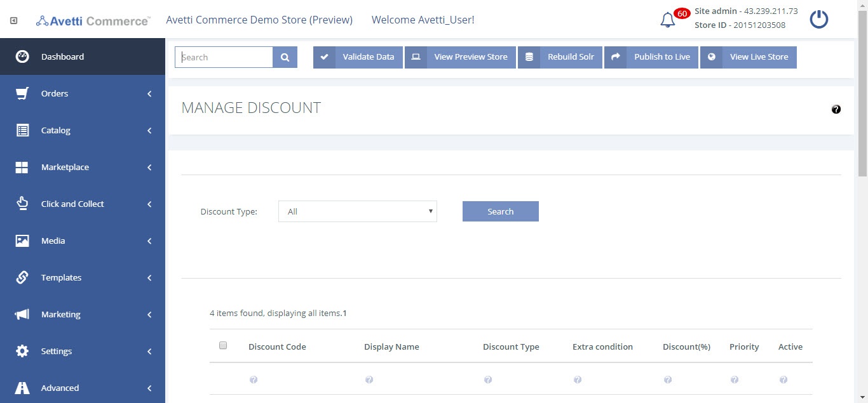Click the sidebar collapse icon beside the logo

tap(13, 21)
